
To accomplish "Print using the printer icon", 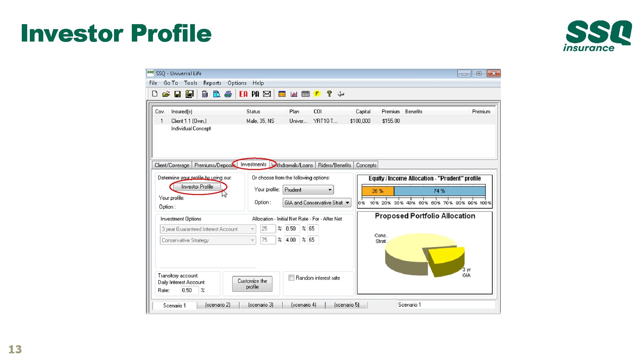I will point(228,94).
